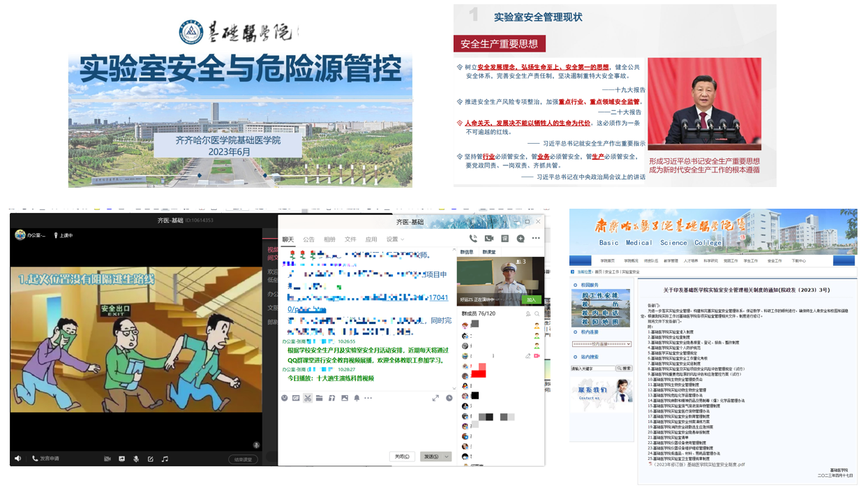868x490 pixels.
Task: Click the emoji smiley icon in chat toolbar
Action: click(285, 398)
